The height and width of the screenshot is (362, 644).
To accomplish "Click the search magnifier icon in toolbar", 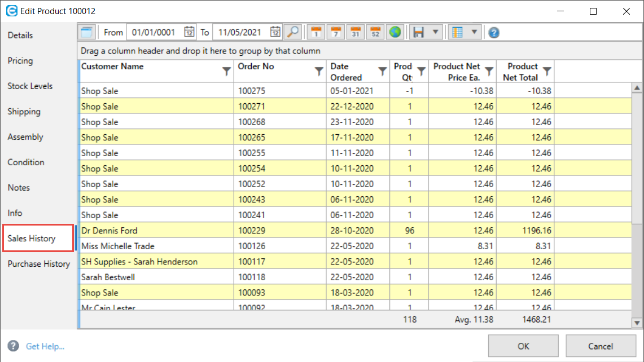I will point(292,32).
